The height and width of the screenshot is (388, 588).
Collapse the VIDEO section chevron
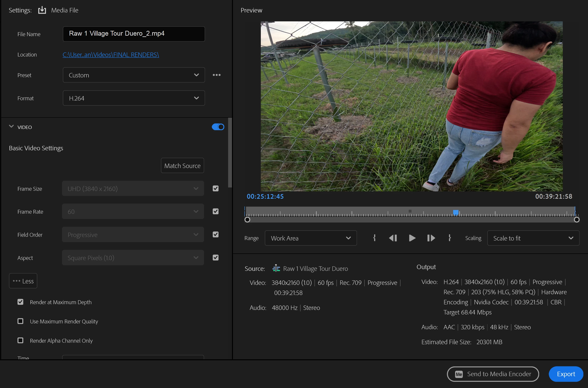11,127
